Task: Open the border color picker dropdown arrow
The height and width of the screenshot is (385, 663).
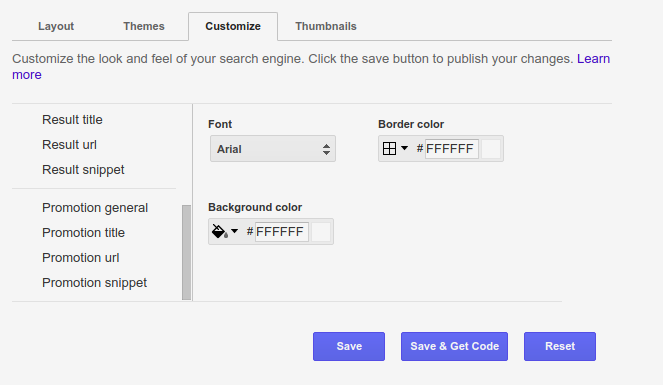Action: [404, 148]
